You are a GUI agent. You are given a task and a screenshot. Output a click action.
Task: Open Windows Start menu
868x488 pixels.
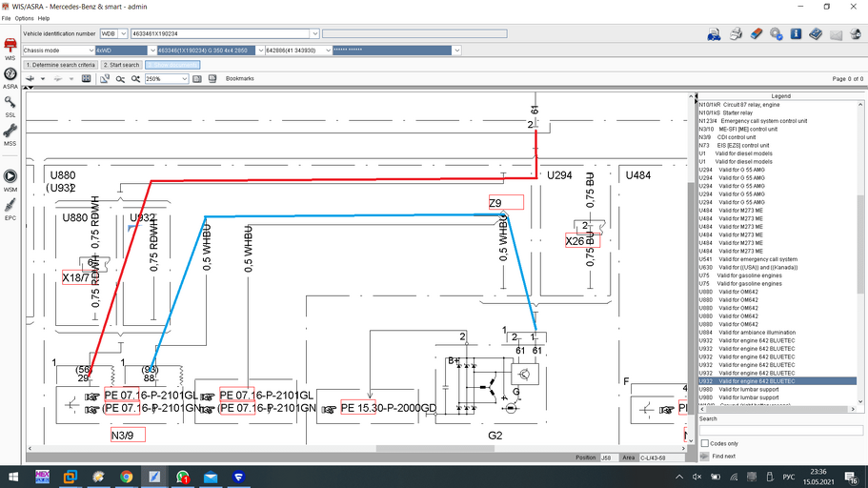13,477
